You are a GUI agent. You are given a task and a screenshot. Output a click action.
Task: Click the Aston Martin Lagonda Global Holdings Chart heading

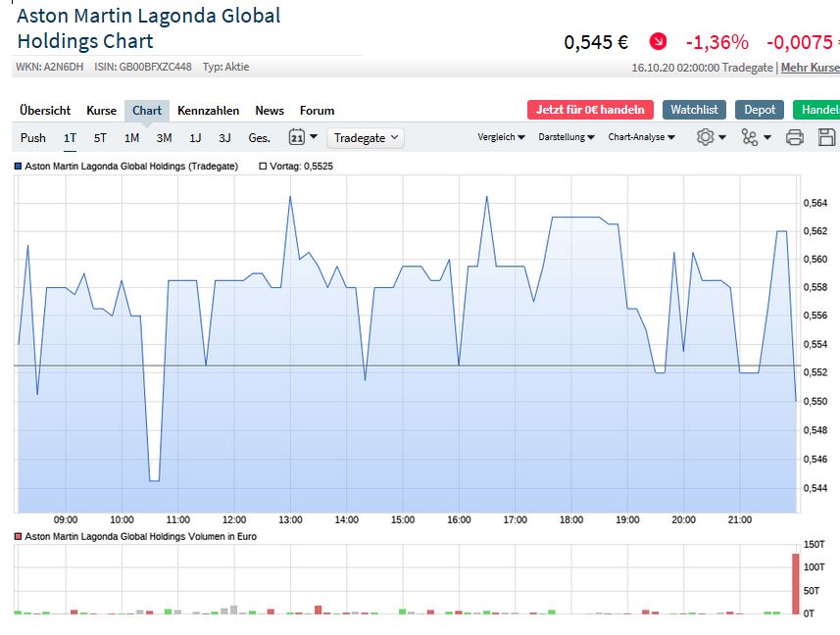pyautogui.click(x=148, y=28)
